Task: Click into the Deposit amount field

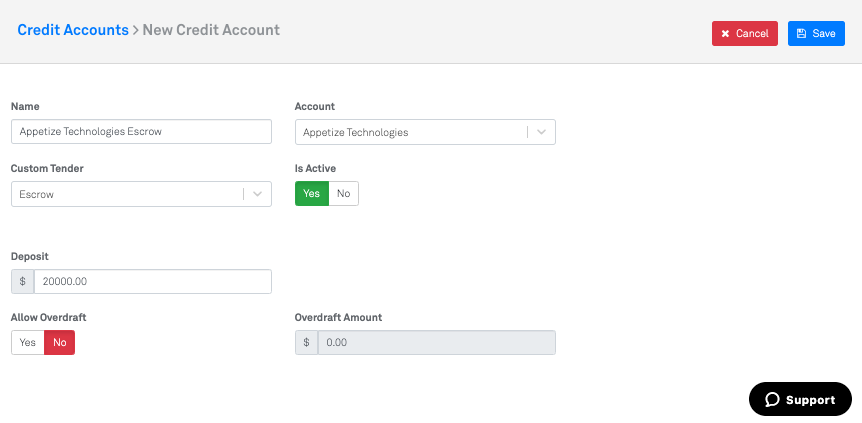Action: [152, 282]
